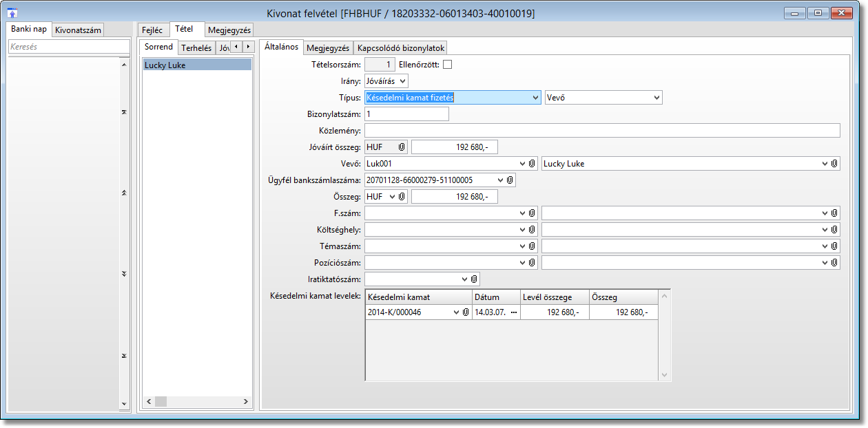The width and height of the screenshot is (868, 428).
Task: Click the Közlemény text field
Action: coord(602,131)
